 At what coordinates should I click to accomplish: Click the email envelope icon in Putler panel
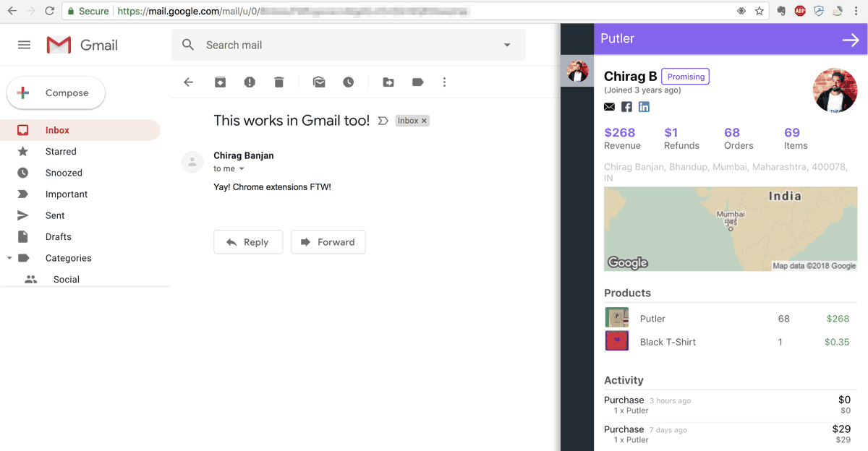609,106
